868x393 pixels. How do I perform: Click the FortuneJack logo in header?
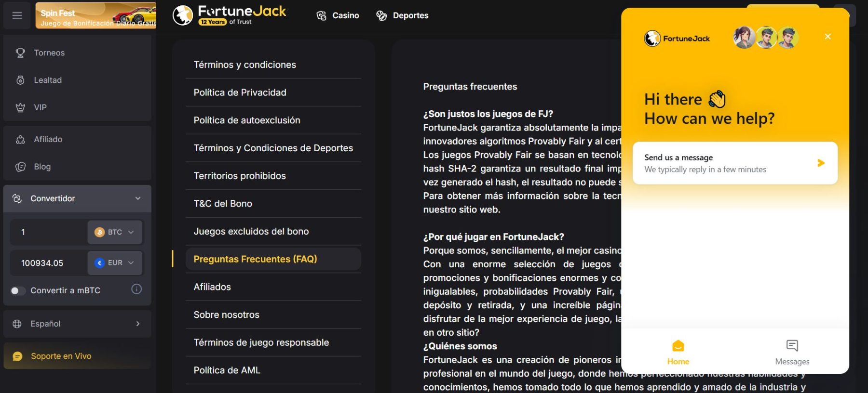pyautogui.click(x=230, y=15)
